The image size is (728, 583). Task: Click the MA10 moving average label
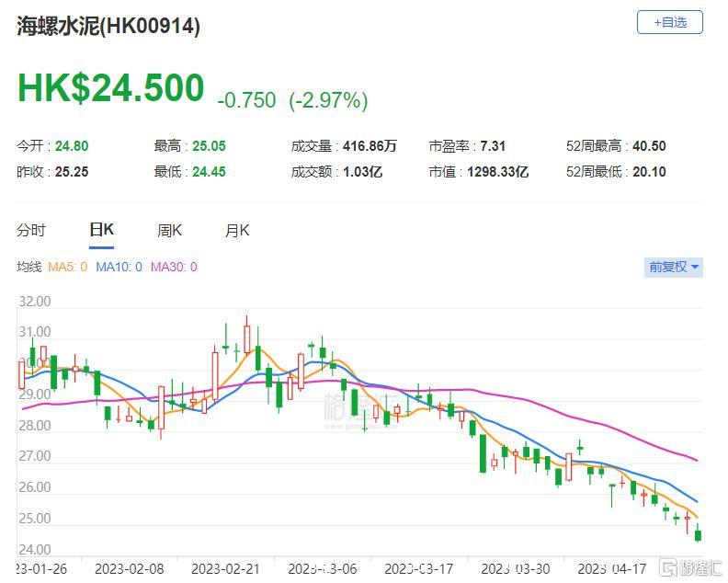click(119, 267)
